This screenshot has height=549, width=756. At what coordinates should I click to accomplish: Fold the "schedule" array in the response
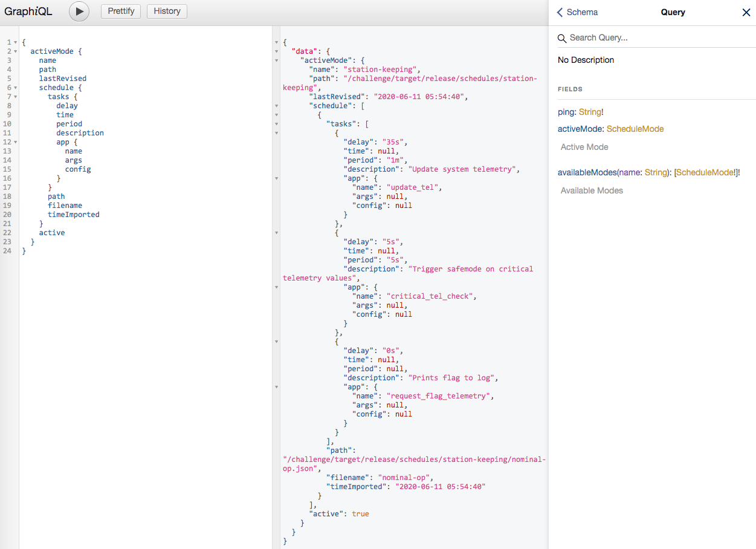point(277,106)
